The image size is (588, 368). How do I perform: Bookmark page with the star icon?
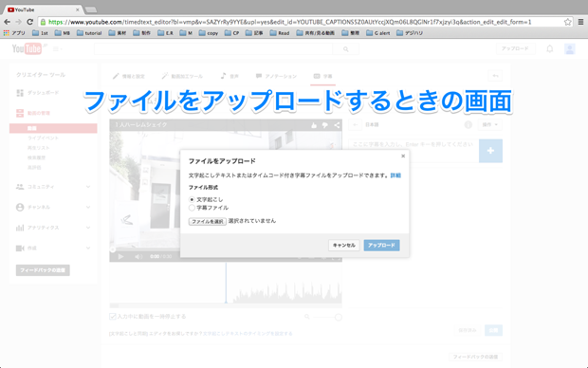tap(567, 22)
